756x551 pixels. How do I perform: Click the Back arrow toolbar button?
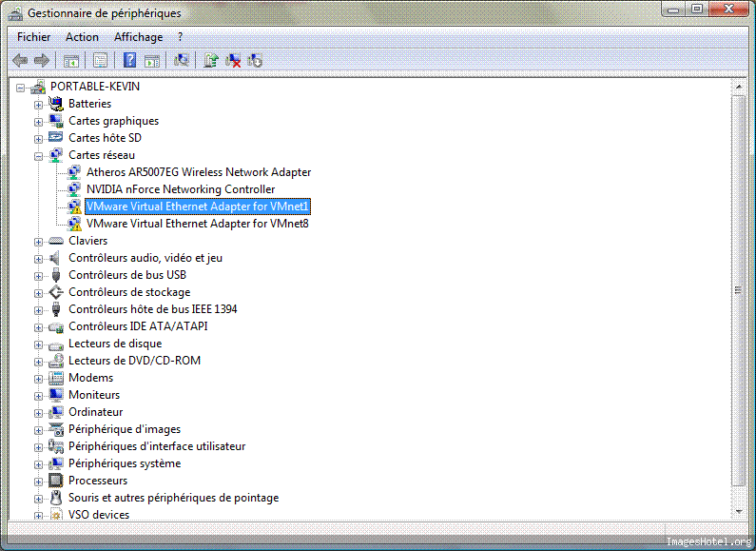[20, 60]
